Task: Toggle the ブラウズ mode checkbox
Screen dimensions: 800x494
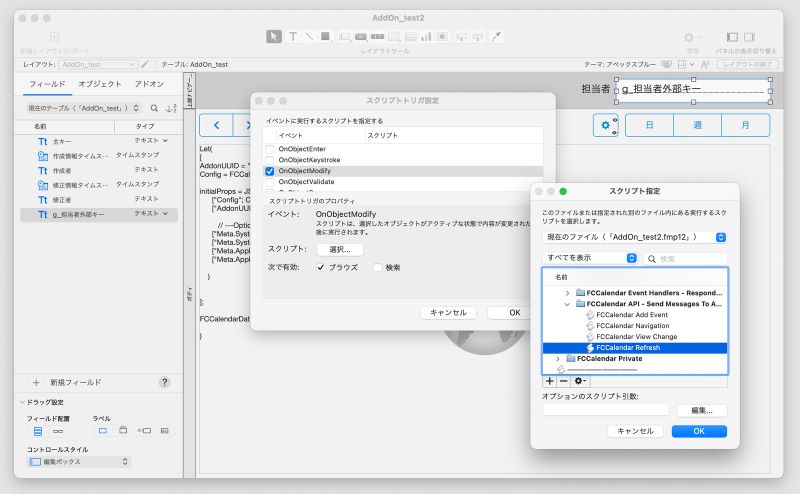Action: coord(320,267)
